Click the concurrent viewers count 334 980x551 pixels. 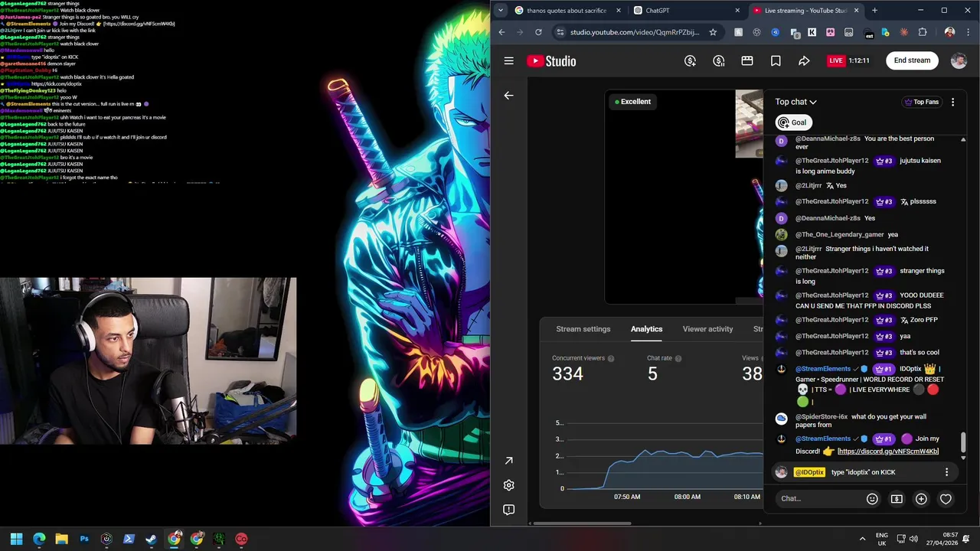click(x=568, y=373)
